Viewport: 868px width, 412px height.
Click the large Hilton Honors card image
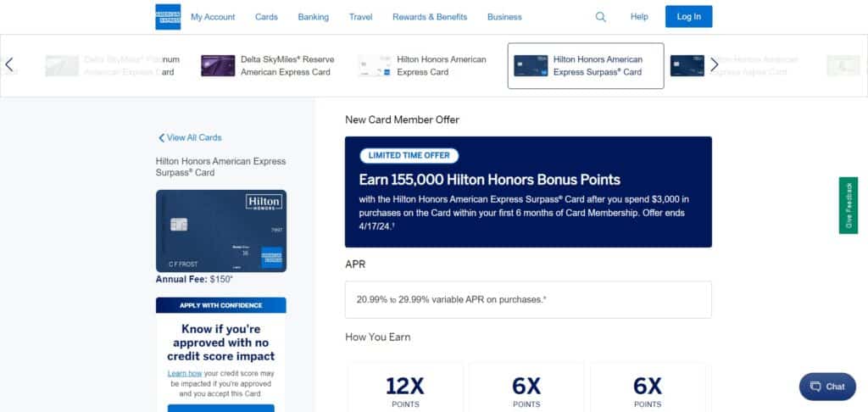click(x=221, y=231)
